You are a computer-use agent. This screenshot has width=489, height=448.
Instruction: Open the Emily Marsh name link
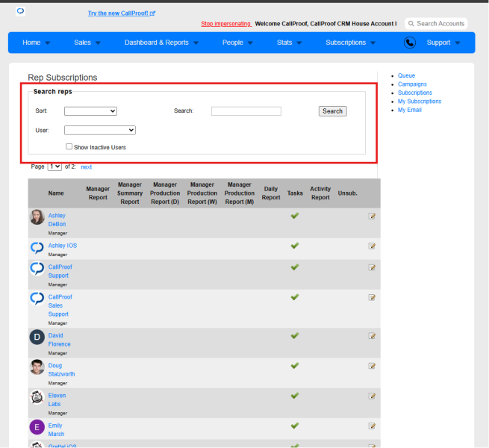click(56, 429)
